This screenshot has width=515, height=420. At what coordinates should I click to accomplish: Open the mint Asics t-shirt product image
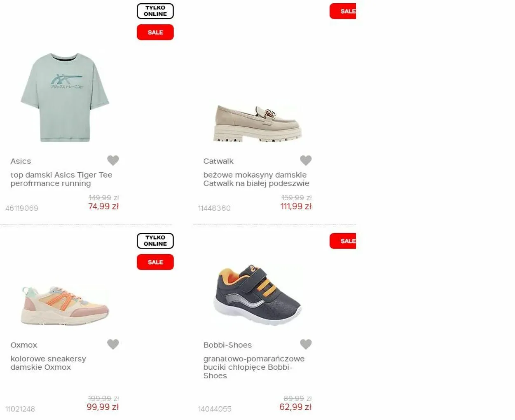[65, 97]
